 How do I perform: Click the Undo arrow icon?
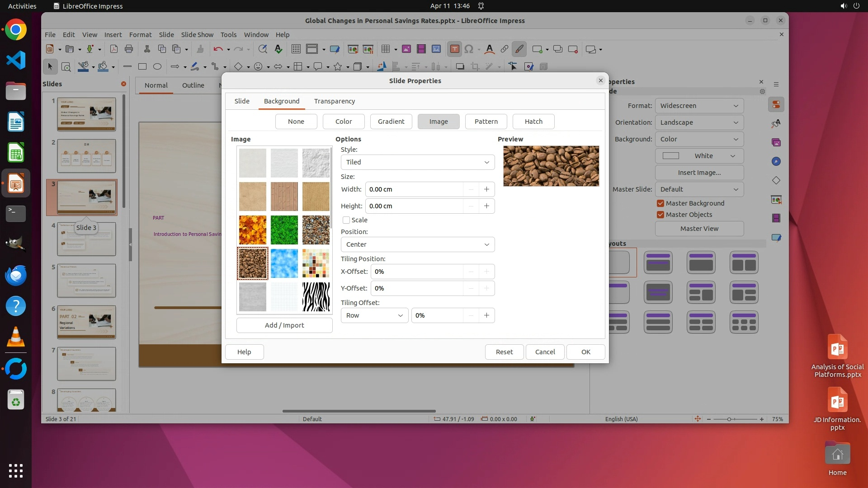(218, 49)
